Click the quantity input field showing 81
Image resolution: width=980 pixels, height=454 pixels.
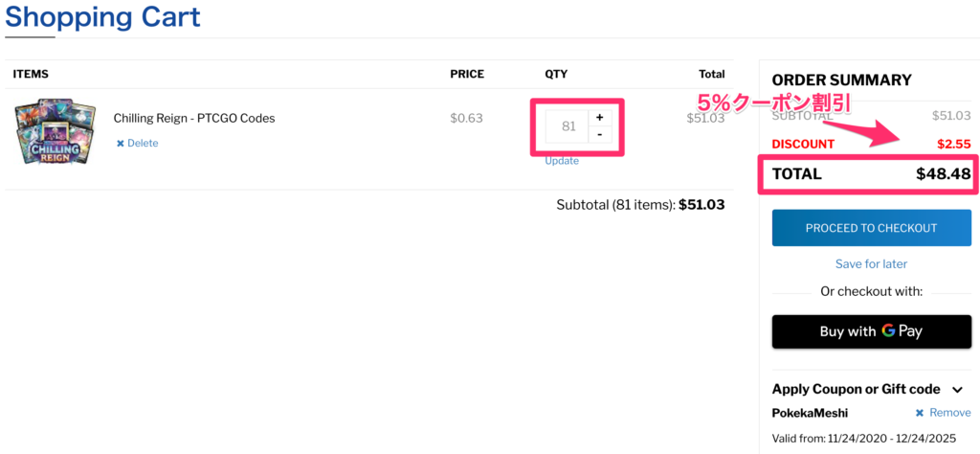click(568, 126)
